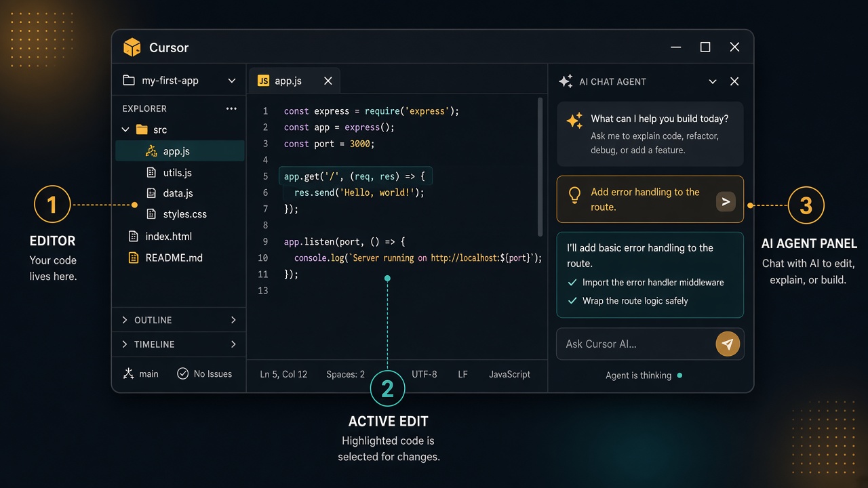Viewport: 868px width, 488px height.
Task: Click the JavaScript language mode entry
Action: [510, 374]
